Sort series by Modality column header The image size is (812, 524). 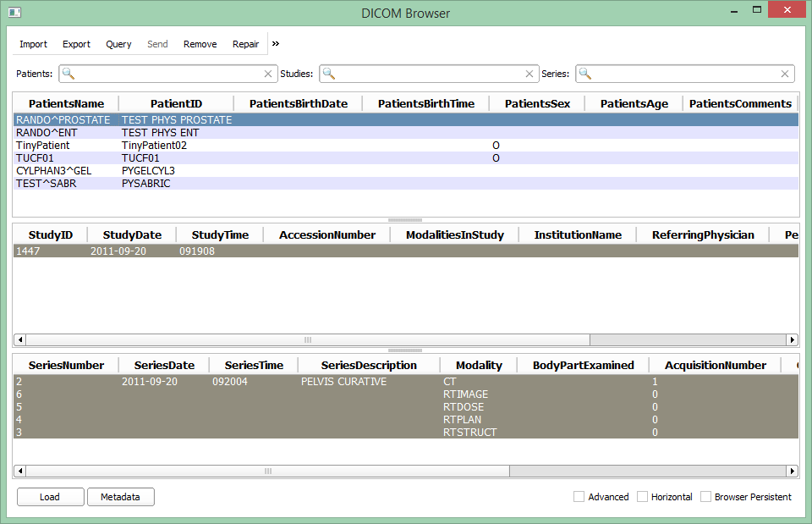click(479, 365)
